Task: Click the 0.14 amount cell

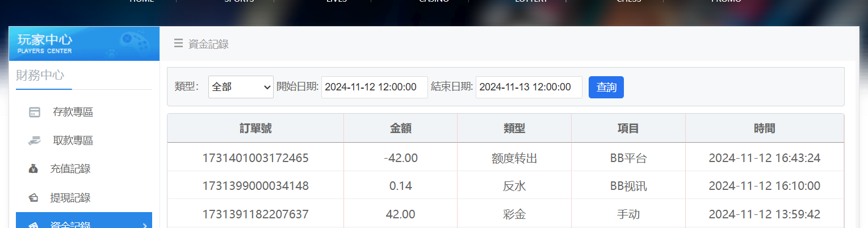Action: (401, 186)
